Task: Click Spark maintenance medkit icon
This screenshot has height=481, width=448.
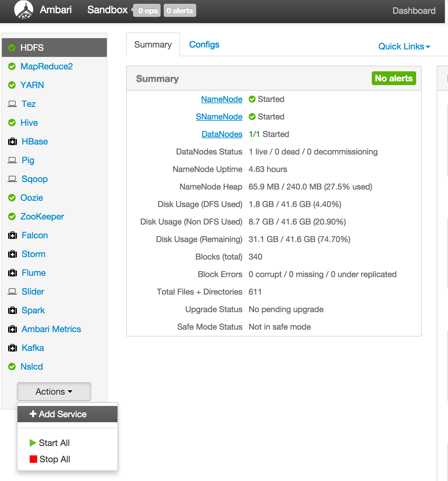Action: click(12, 310)
